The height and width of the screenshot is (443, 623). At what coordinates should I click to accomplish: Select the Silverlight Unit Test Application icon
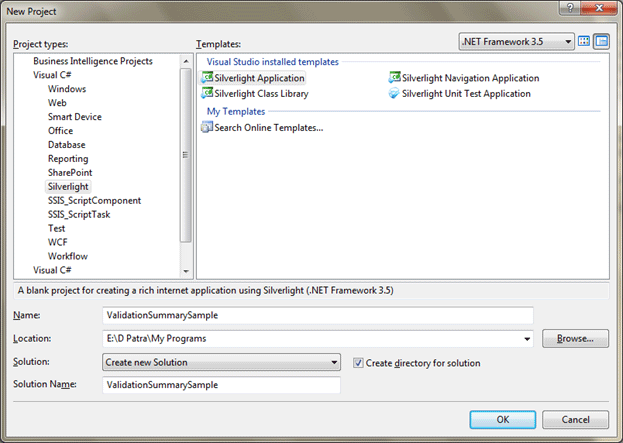(x=394, y=93)
